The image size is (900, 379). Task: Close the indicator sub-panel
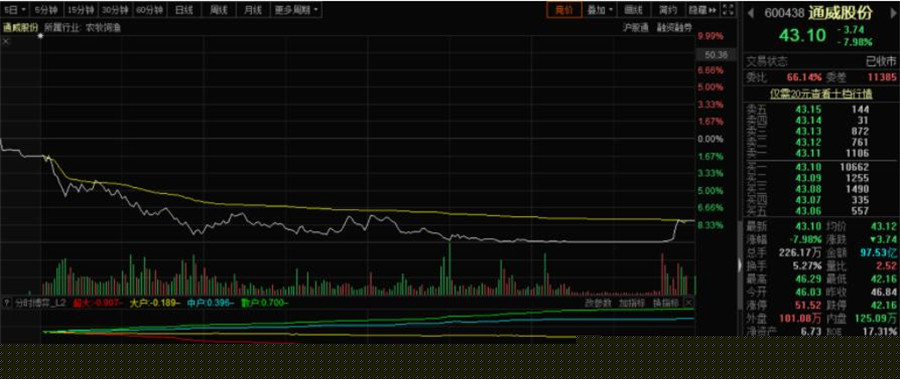tap(690, 303)
